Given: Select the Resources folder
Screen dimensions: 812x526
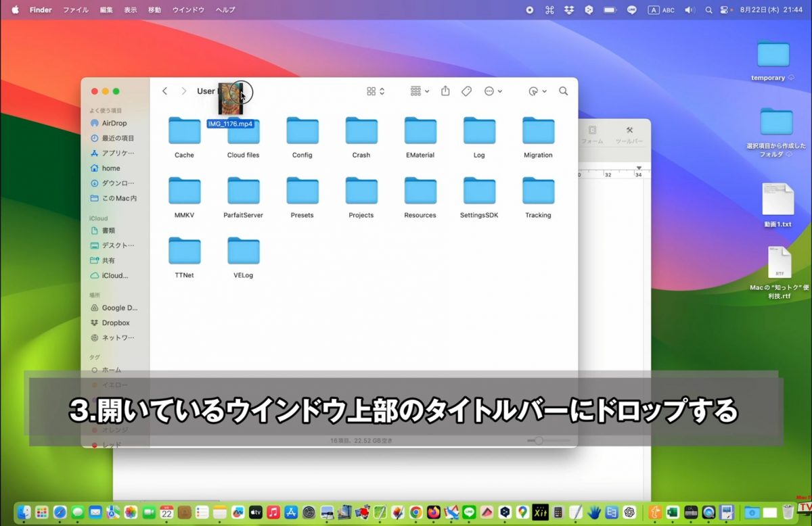Looking at the screenshot, I should coord(420,198).
